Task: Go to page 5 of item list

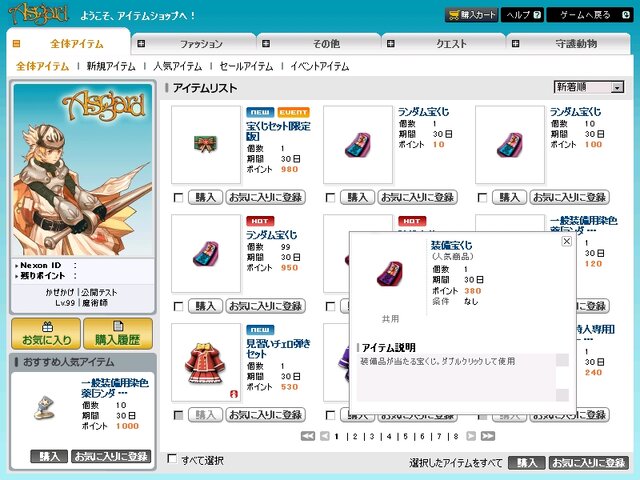Action: 405,436
